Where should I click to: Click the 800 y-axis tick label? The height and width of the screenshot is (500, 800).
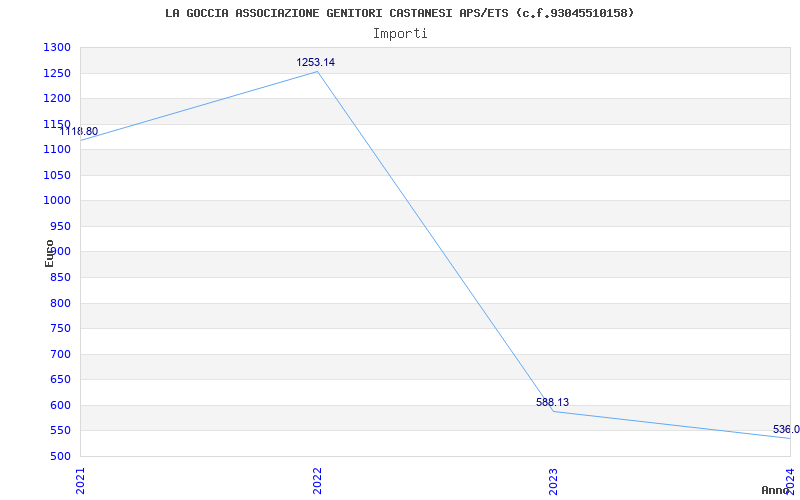coord(60,304)
